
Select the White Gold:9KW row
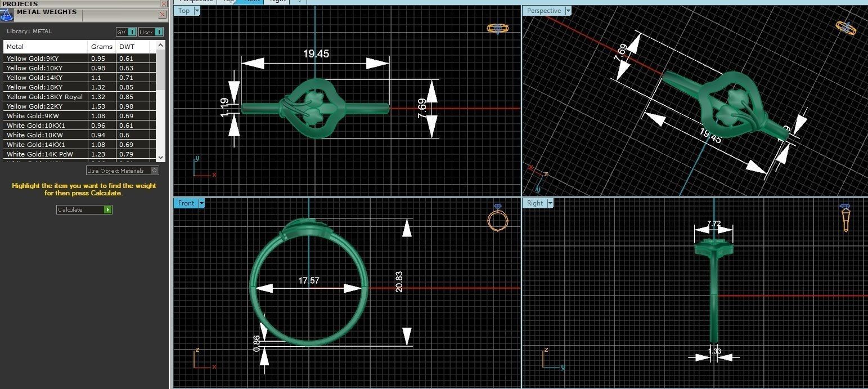[x=80, y=116]
